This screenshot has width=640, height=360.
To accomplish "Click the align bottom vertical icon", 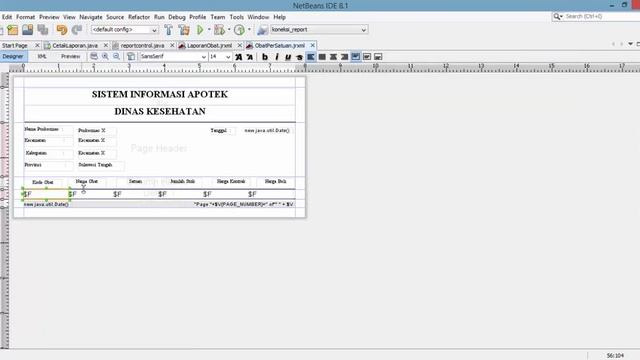I will click(x=378, y=57).
